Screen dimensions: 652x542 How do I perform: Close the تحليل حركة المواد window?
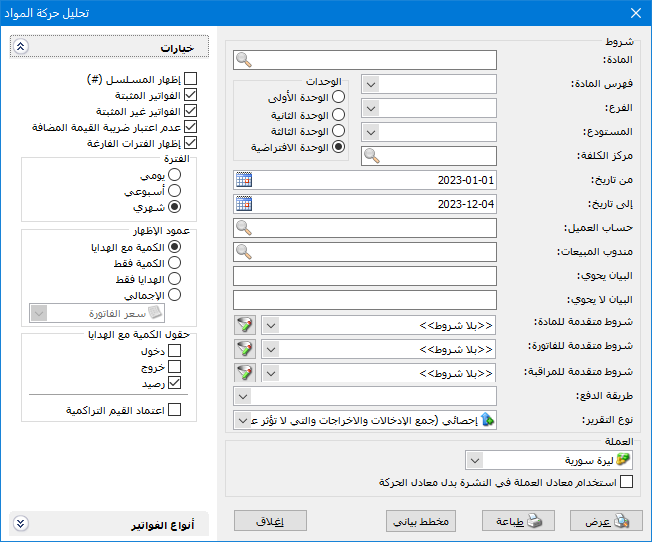[636, 13]
